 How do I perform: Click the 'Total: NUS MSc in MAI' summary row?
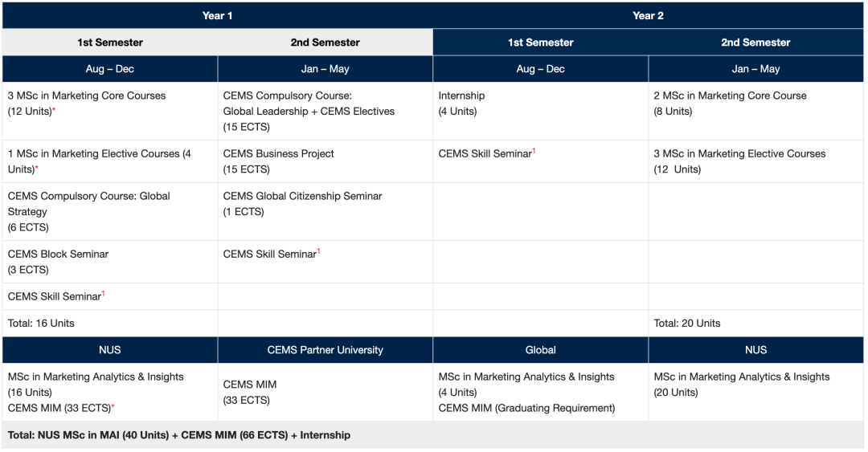pyautogui.click(x=433, y=435)
